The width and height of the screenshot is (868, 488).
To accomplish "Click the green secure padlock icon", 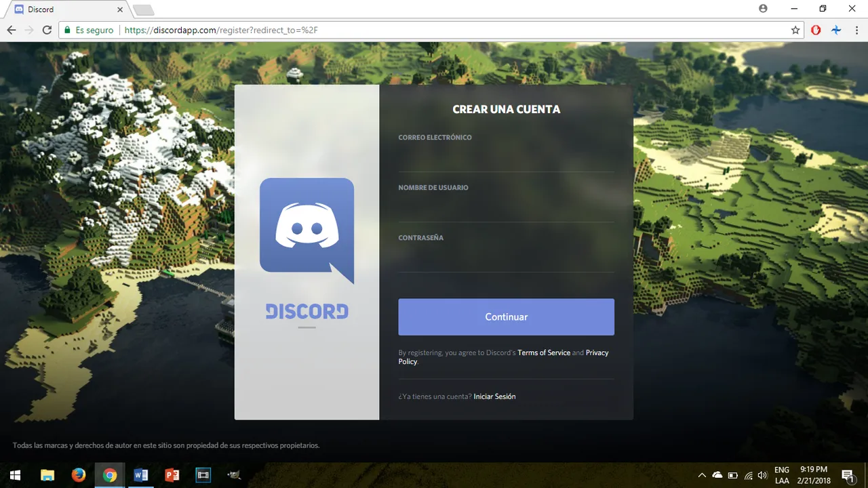I will [x=67, y=30].
